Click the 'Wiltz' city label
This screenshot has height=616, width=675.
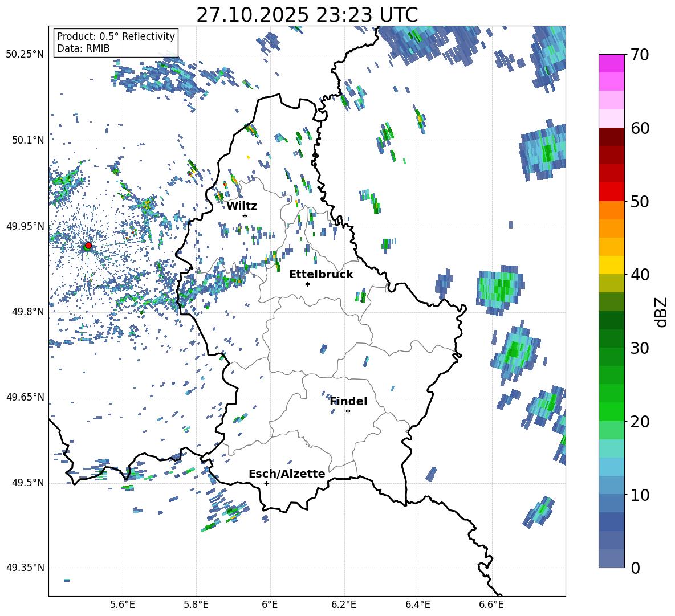click(242, 206)
